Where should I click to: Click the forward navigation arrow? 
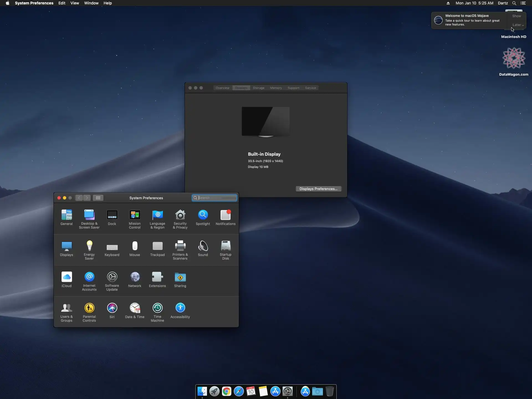click(x=87, y=198)
